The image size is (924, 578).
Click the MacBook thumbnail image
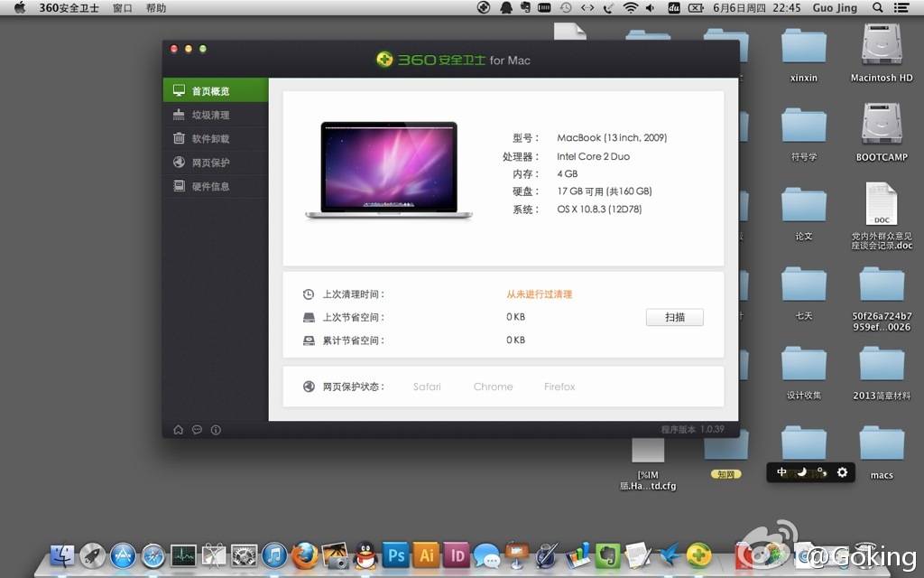pos(389,170)
